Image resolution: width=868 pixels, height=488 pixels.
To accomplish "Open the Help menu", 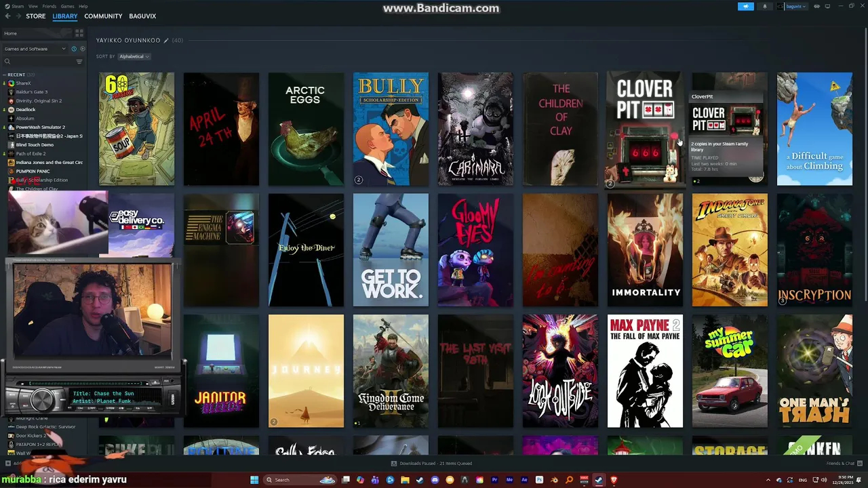I will tap(83, 6).
